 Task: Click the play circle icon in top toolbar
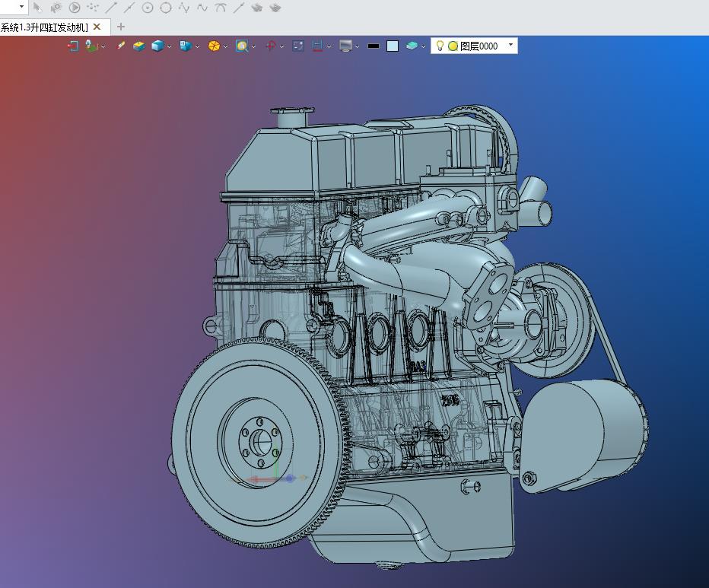coord(75,8)
